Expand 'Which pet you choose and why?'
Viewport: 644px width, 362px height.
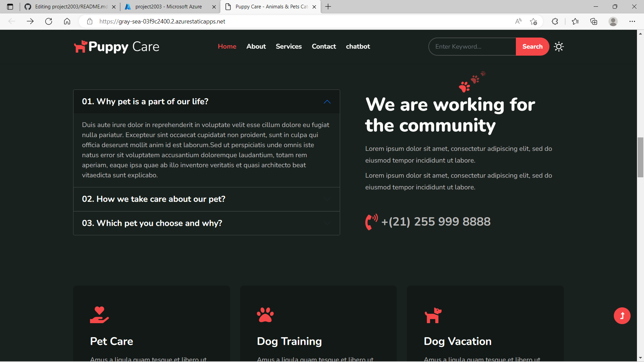206,223
